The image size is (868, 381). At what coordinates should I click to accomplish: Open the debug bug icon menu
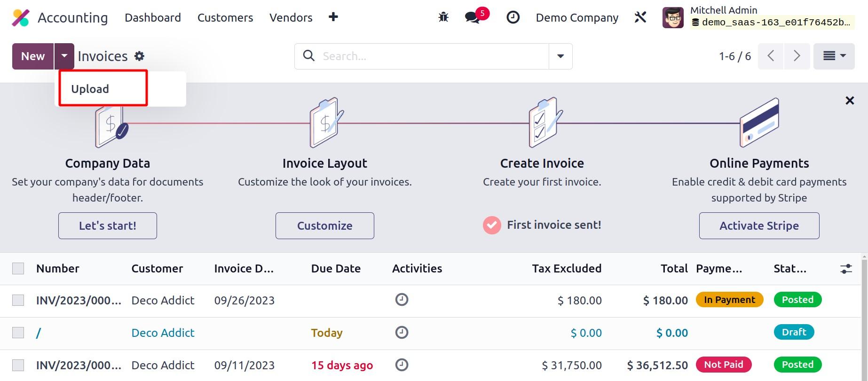pyautogui.click(x=443, y=17)
